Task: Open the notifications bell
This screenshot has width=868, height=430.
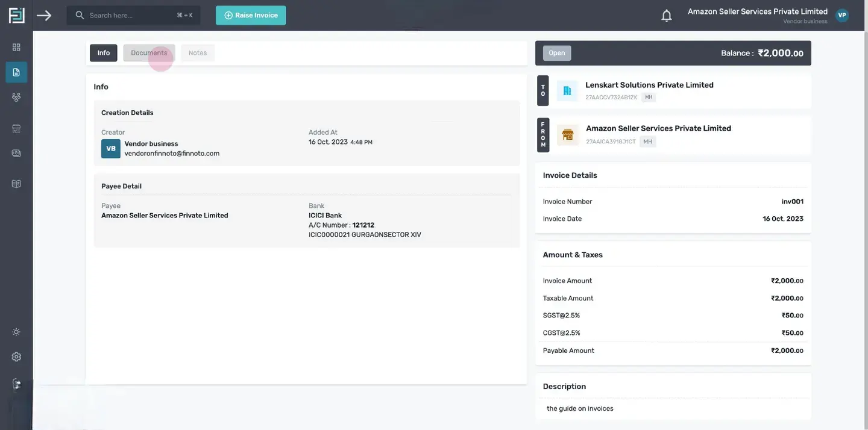Action: point(667,16)
